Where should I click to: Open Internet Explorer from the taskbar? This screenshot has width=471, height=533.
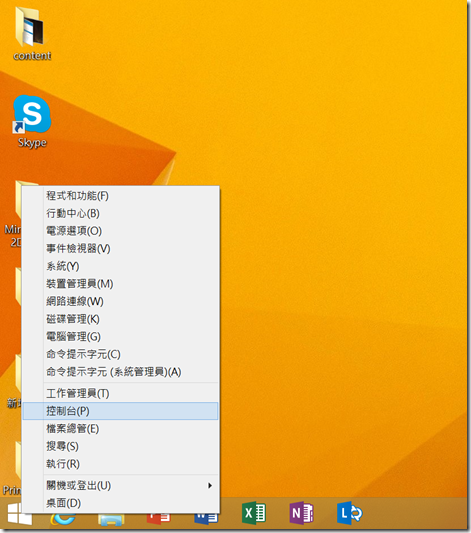pyautogui.click(x=63, y=518)
